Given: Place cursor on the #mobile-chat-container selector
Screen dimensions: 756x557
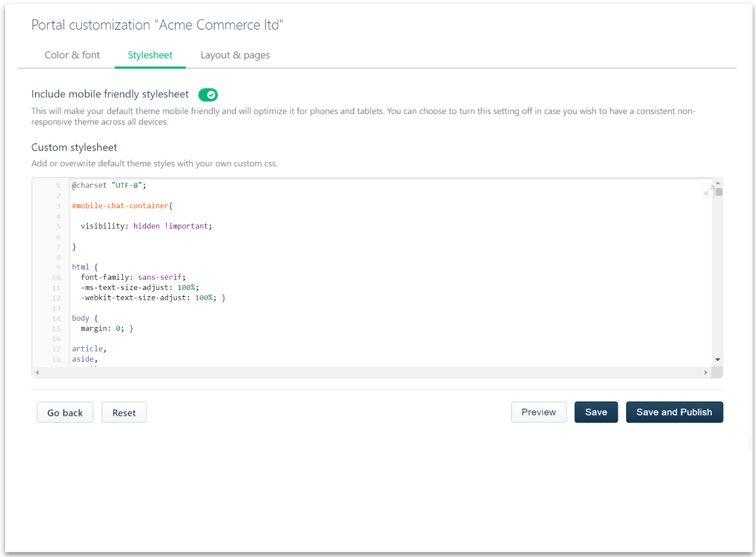Looking at the screenshot, I should [120, 206].
